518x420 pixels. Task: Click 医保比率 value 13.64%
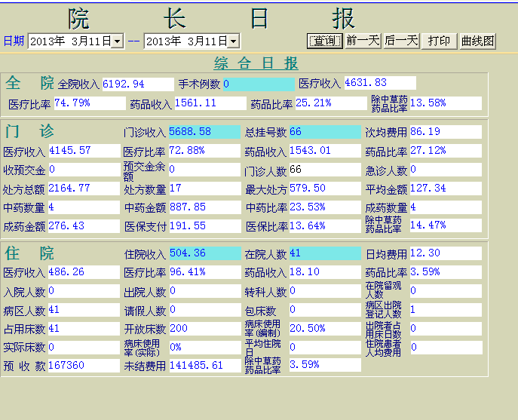pyautogui.click(x=325, y=226)
